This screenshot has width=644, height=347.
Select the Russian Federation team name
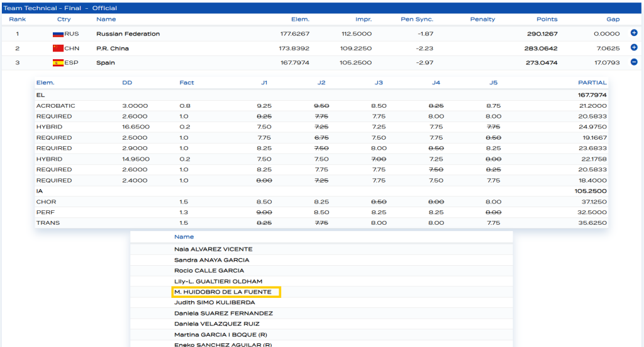(x=128, y=34)
